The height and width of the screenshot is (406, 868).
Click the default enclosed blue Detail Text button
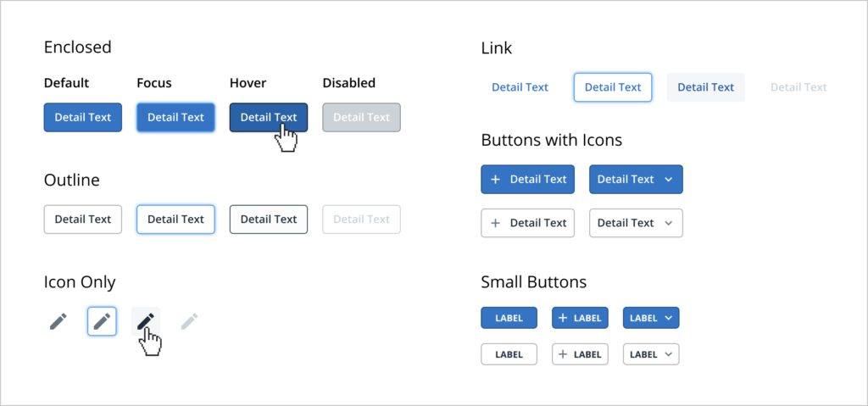tap(83, 118)
